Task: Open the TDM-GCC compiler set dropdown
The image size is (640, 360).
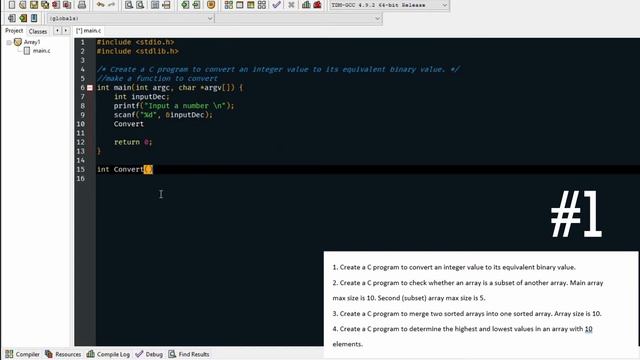Action: 389,5
